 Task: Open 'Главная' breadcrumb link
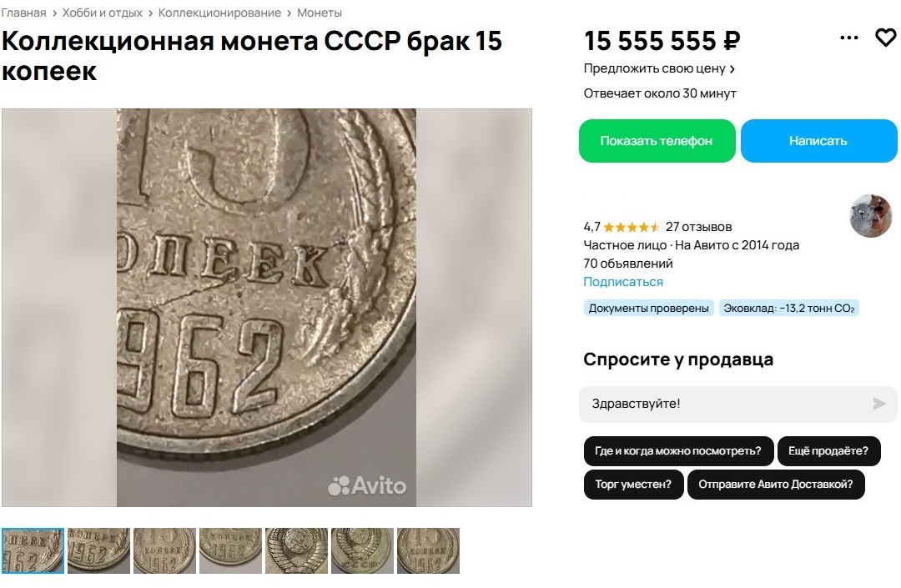(23, 13)
